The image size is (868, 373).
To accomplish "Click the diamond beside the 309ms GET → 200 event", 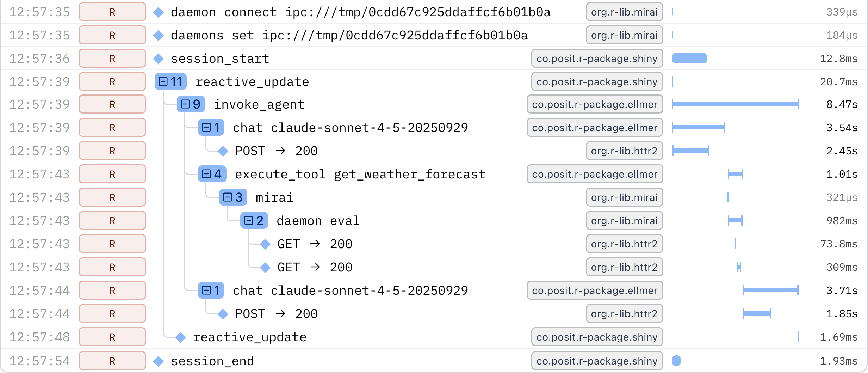I will [265, 267].
